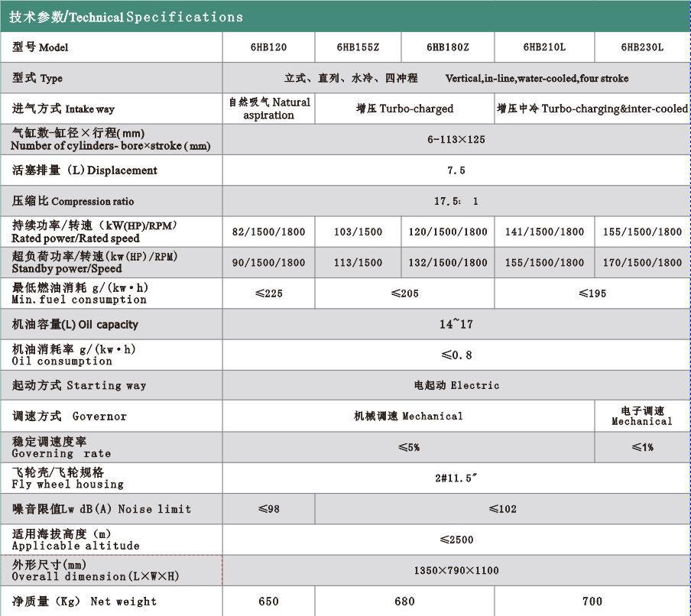691x616 pixels.
Task: Select the 82/1500/1800 rated power cell
Action: point(268,232)
